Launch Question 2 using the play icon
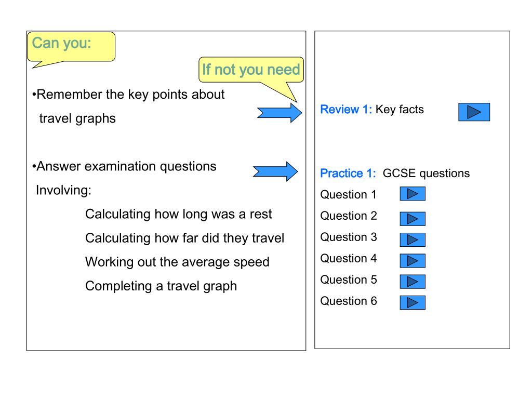The height and width of the screenshot is (399, 532). 413,219
